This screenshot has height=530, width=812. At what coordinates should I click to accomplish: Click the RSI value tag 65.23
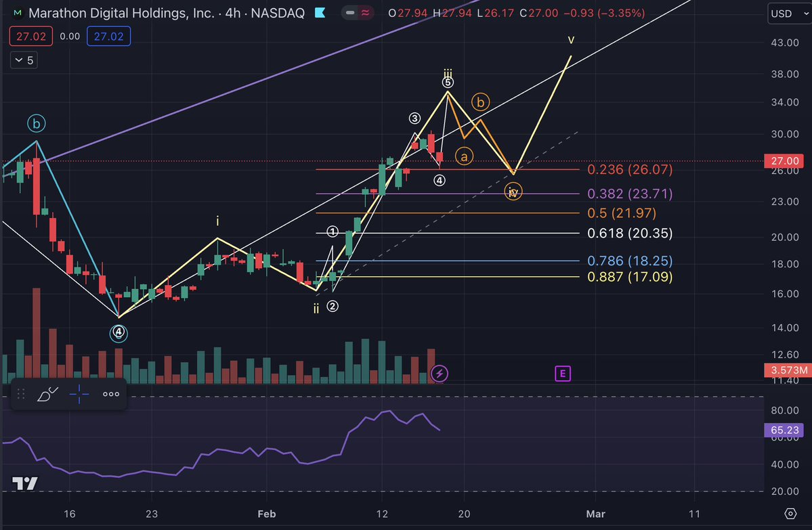[x=784, y=430]
